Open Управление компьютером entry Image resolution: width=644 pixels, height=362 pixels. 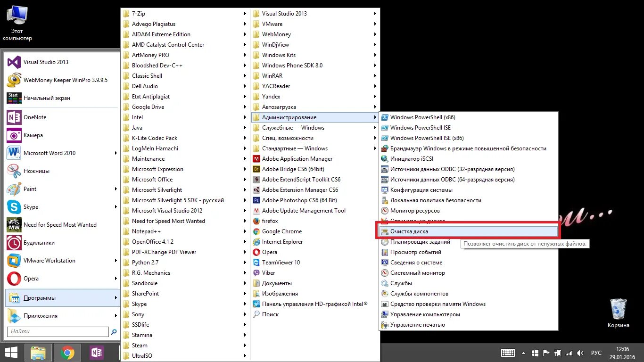coord(469,314)
